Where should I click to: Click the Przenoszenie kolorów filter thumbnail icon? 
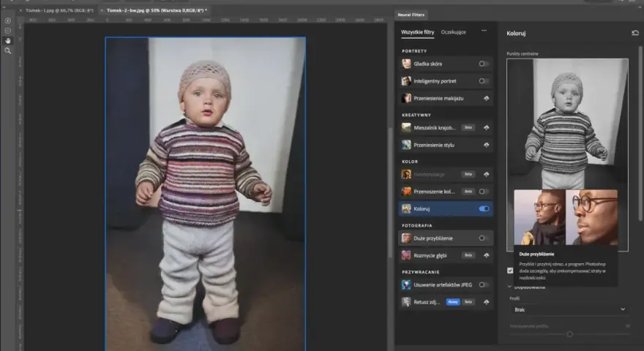[406, 192]
